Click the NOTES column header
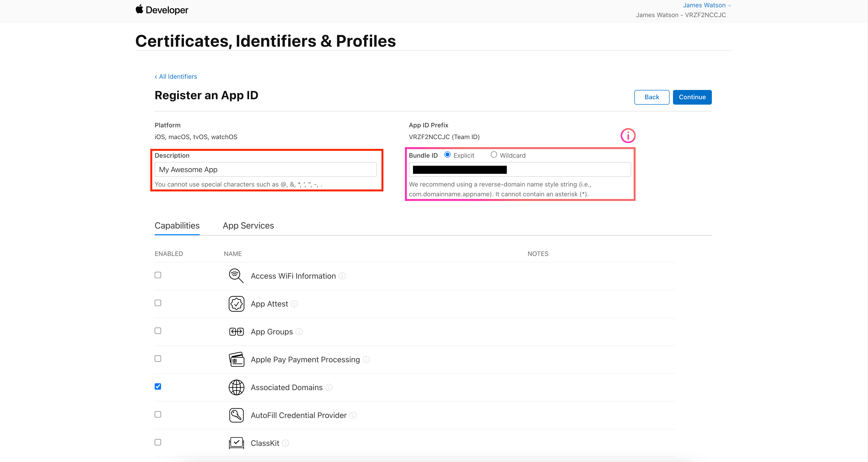This screenshot has height=462, width=868. (538, 254)
